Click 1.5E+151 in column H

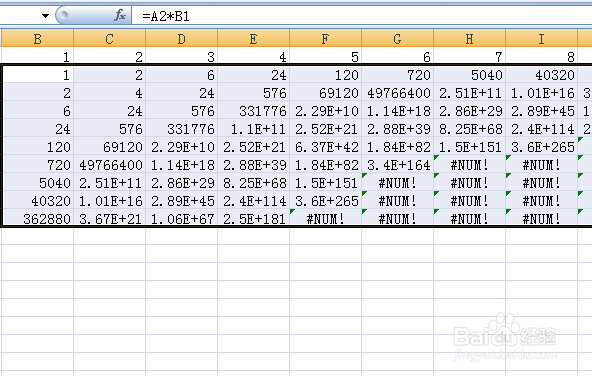469,147
